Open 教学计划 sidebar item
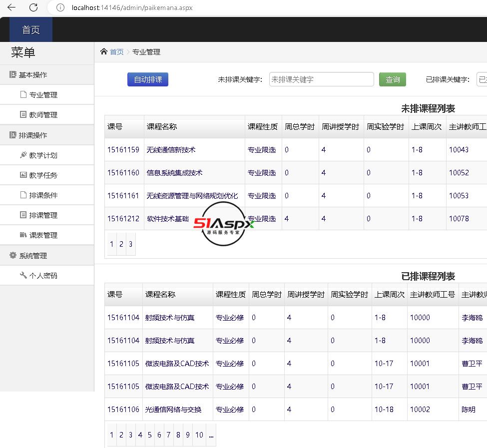 pos(43,155)
